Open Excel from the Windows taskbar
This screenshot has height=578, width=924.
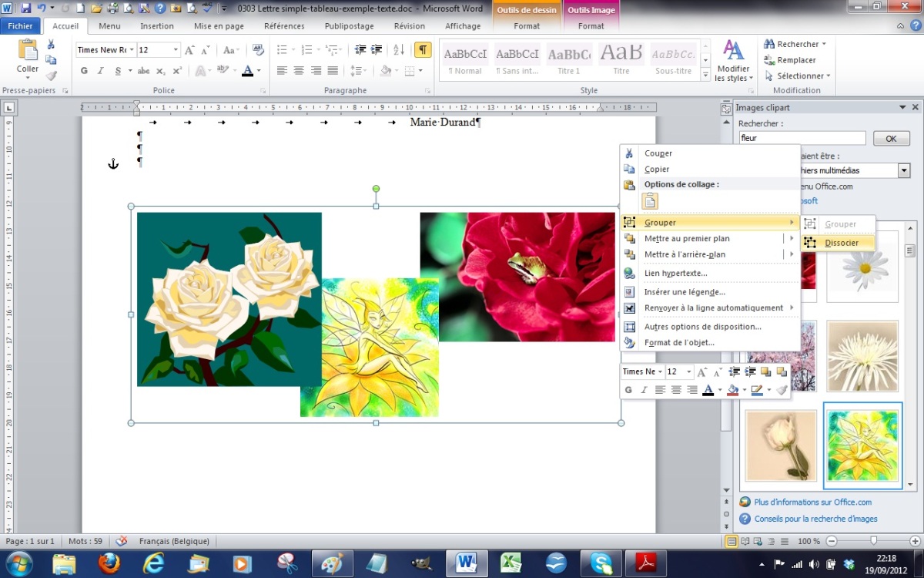511,563
